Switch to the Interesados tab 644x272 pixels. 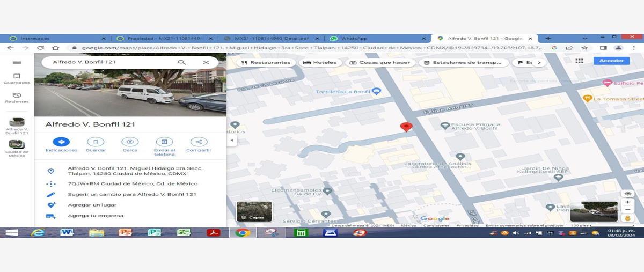click(x=56, y=38)
